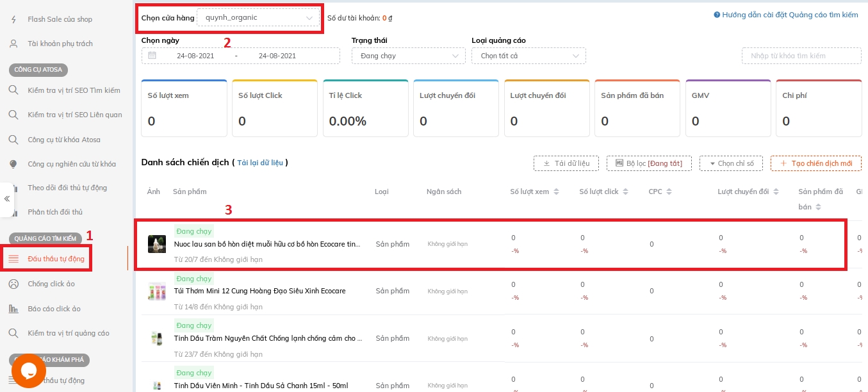Go to Phân tích đối thủ
Viewport: 868px width, 392px height.
coord(55,212)
